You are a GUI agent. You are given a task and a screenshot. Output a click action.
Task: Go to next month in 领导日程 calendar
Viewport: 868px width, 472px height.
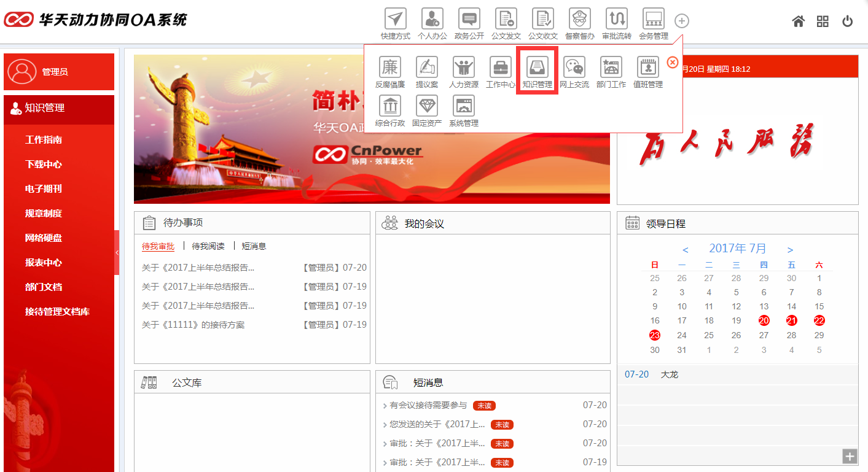click(x=791, y=248)
